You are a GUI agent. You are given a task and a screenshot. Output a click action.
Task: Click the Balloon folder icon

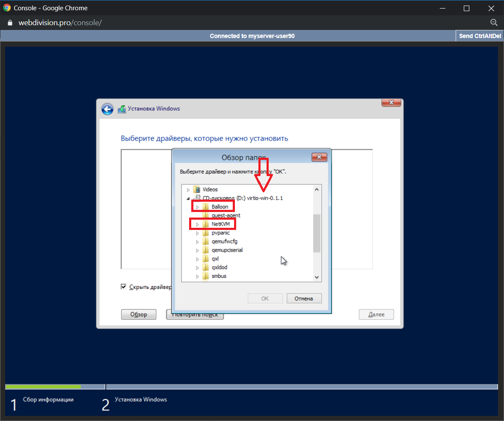point(206,207)
